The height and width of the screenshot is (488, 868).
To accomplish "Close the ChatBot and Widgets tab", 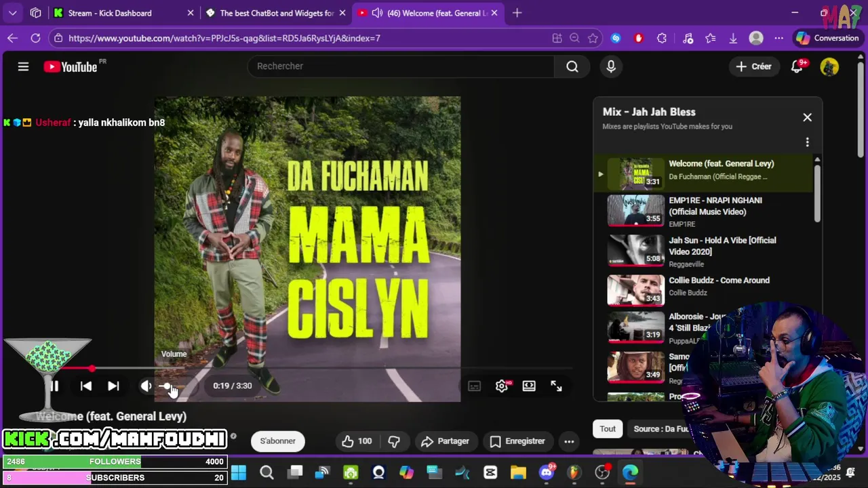I will (342, 13).
